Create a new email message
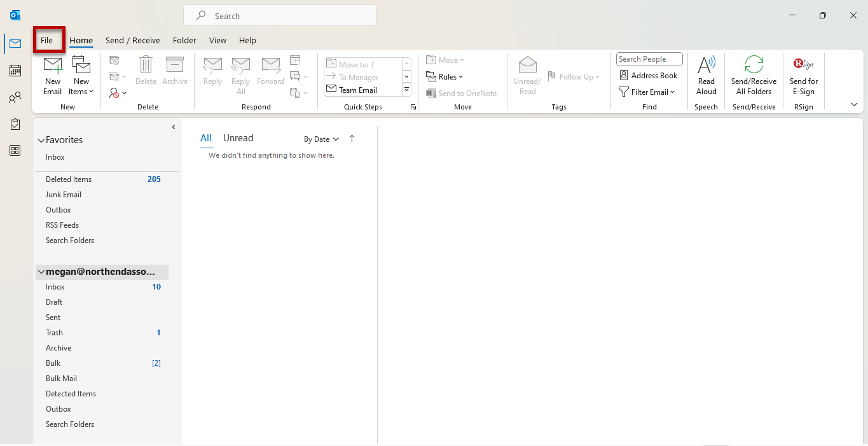Screen dimensions: 868x446 pyautogui.click(x=53, y=75)
